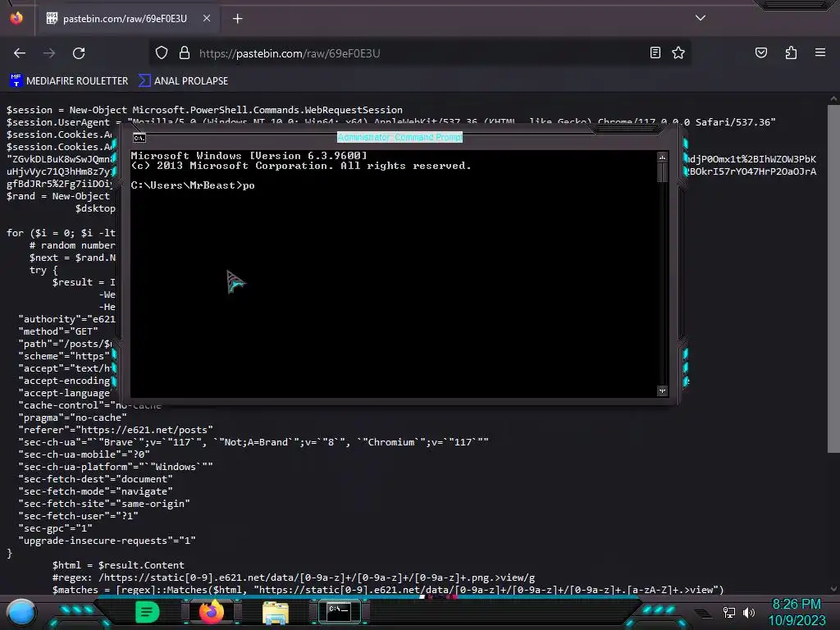
Task: Click the Start orb button
Action: [21, 612]
